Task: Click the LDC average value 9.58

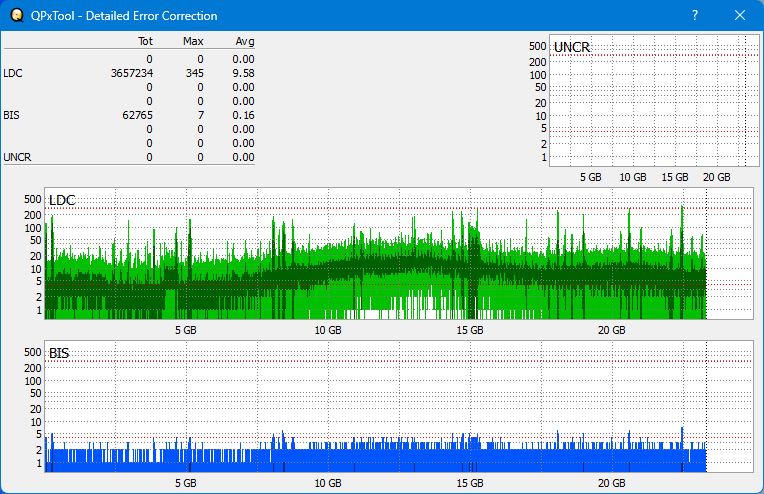Action: [243, 73]
